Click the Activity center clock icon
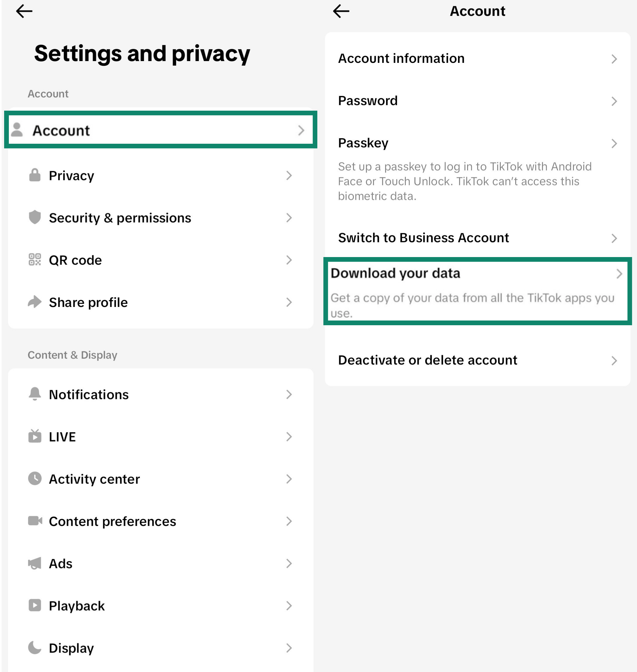The width and height of the screenshot is (637, 672). coord(35,479)
